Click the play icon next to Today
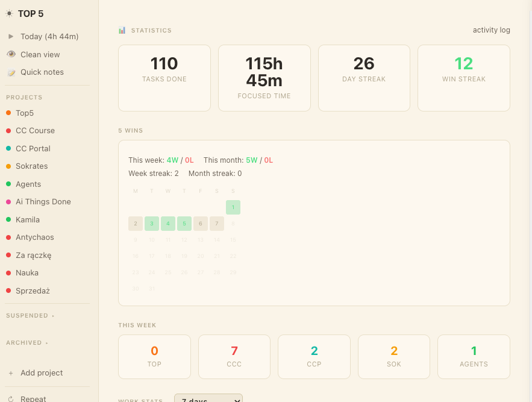 coord(11,36)
